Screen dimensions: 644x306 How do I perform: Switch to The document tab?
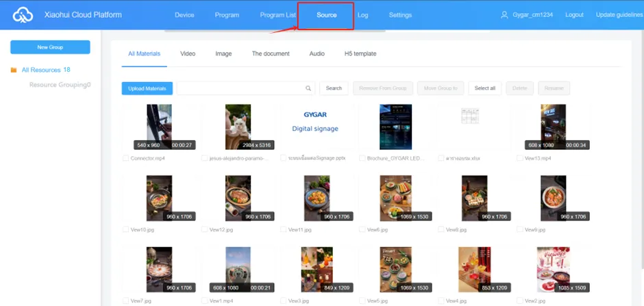coord(271,53)
